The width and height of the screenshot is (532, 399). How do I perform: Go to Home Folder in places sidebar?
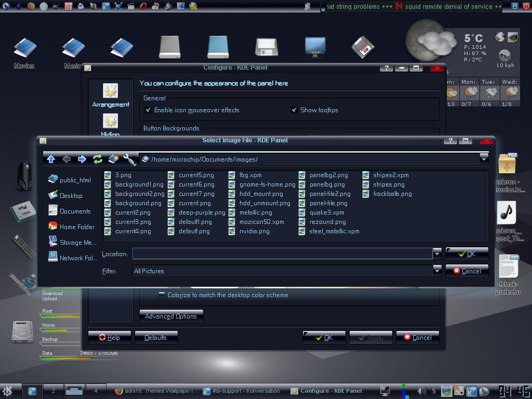(x=72, y=227)
